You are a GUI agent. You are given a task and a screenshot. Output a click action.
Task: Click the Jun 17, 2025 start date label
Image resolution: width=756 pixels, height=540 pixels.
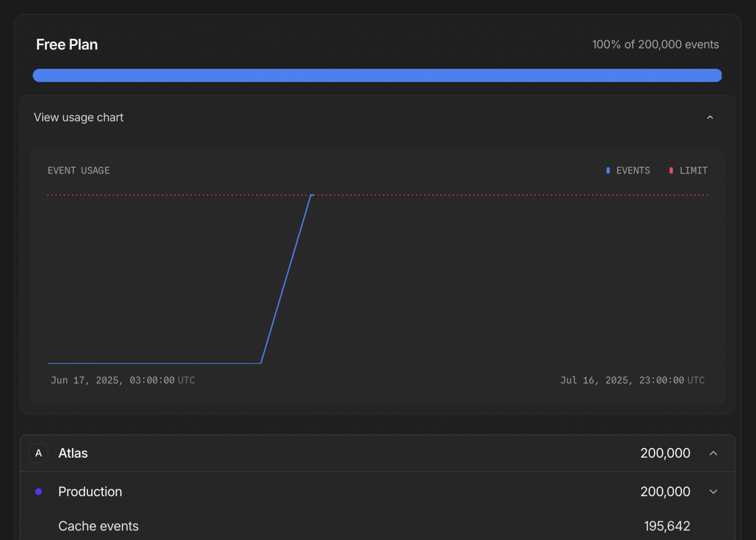(x=123, y=380)
